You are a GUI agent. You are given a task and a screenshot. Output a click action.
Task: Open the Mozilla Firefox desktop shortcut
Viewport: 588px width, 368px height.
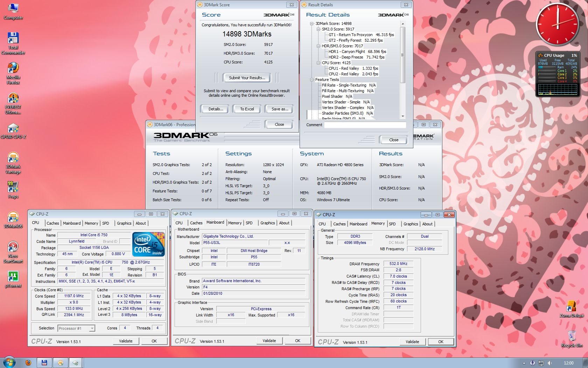13,73
